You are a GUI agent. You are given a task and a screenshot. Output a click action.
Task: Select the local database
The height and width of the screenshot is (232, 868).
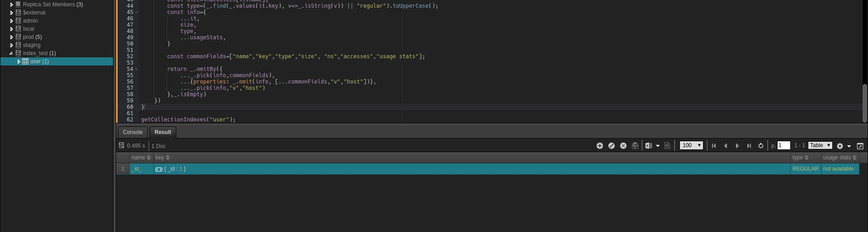(28, 29)
